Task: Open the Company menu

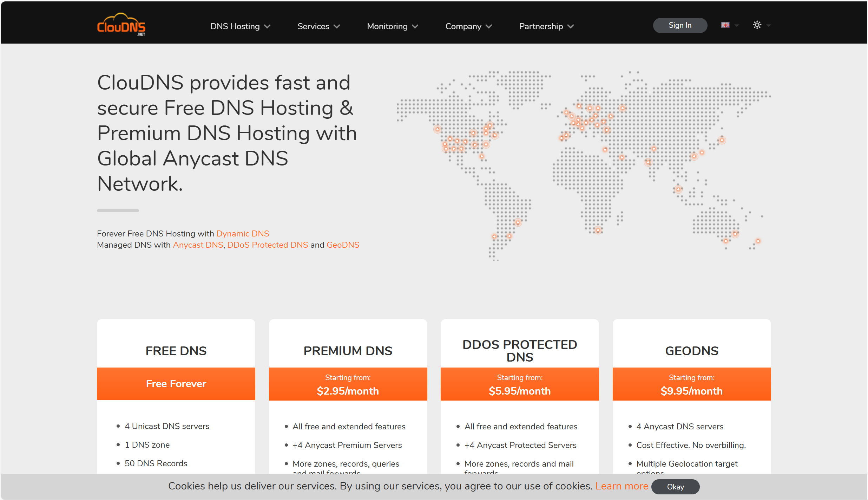Action: point(463,26)
